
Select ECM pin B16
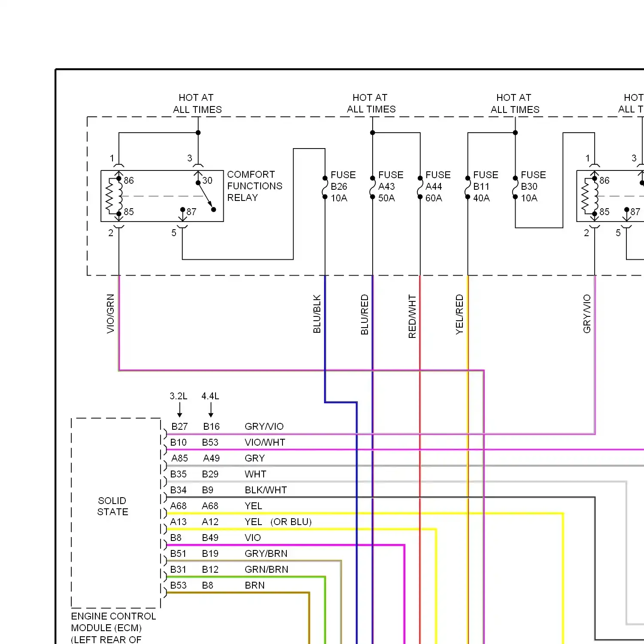tap(211, 426)
